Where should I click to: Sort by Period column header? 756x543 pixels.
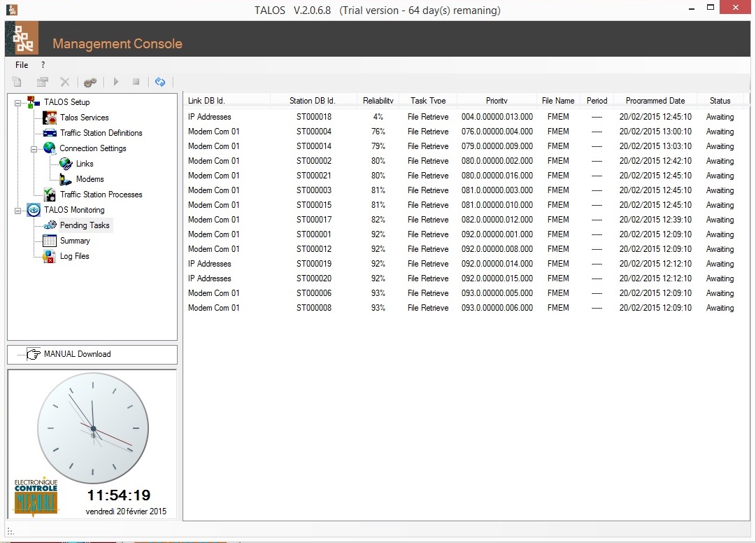pyautogui.click(x=597, y=100)
